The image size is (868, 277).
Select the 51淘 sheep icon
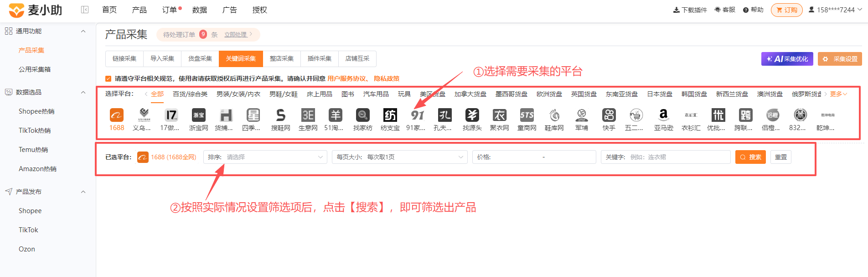coord(336,115)
